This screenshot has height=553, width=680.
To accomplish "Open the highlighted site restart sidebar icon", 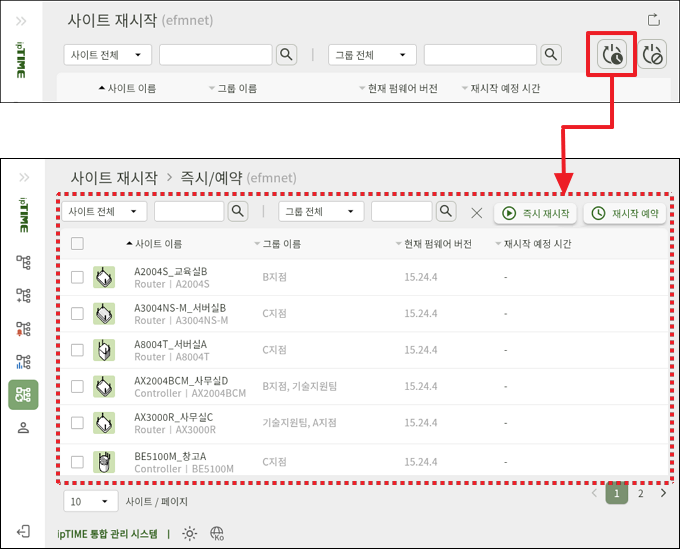I will click(x=23, y=395).
